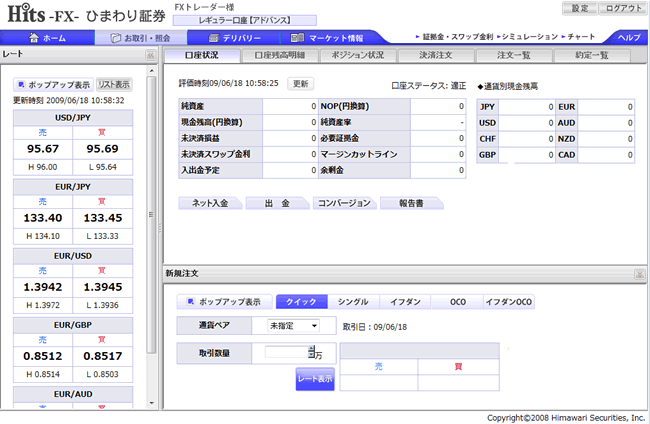Image resolution: width=650 pixels, height=424 pixels.
Task: Click the 買 cell in the order panel
Action: [x=458, y=366]
